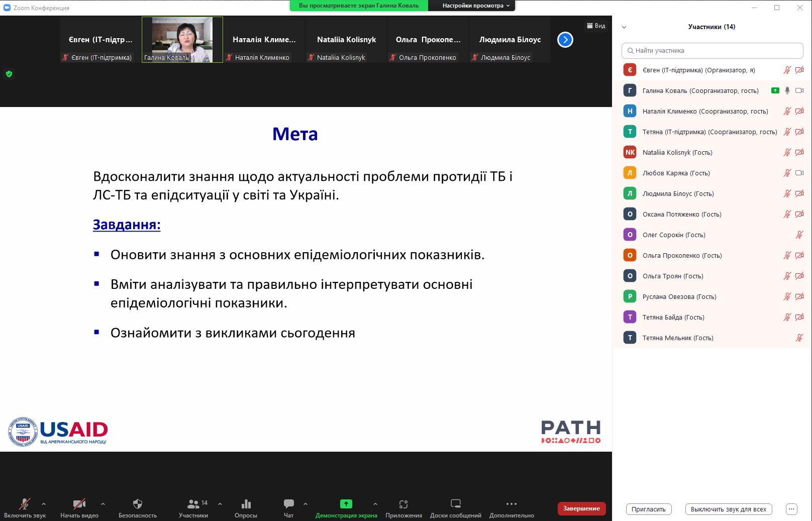Unmute microphone with Включить звук
This screenshot has width=812, height=521.
coord(24,504)
